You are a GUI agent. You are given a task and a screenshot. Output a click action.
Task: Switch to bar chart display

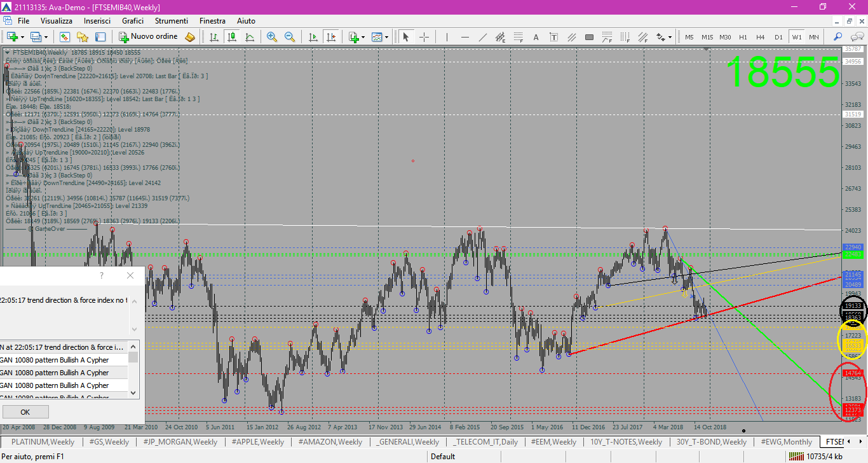[214, 37]
